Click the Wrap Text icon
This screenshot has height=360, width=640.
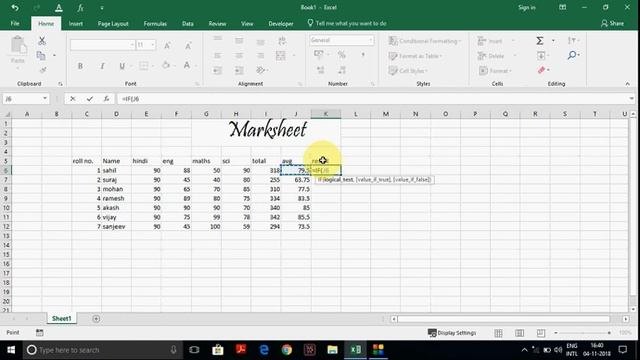(282, 40)
